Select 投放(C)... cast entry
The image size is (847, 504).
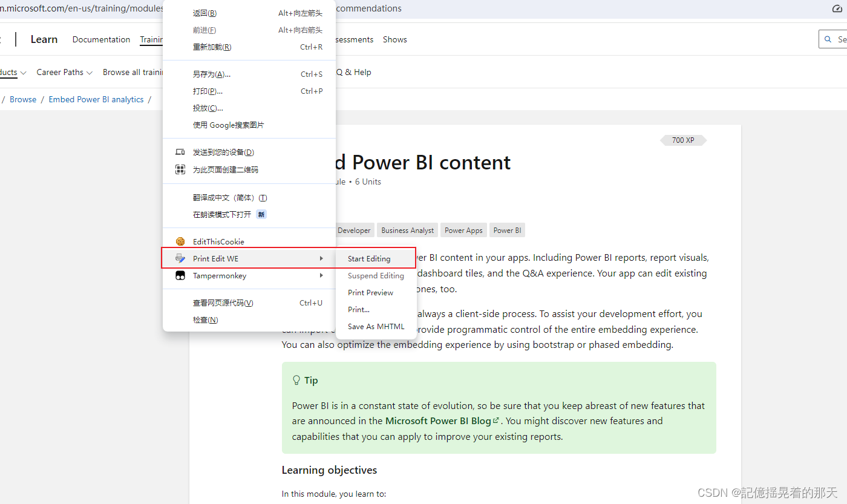click(x=249, y=108)
